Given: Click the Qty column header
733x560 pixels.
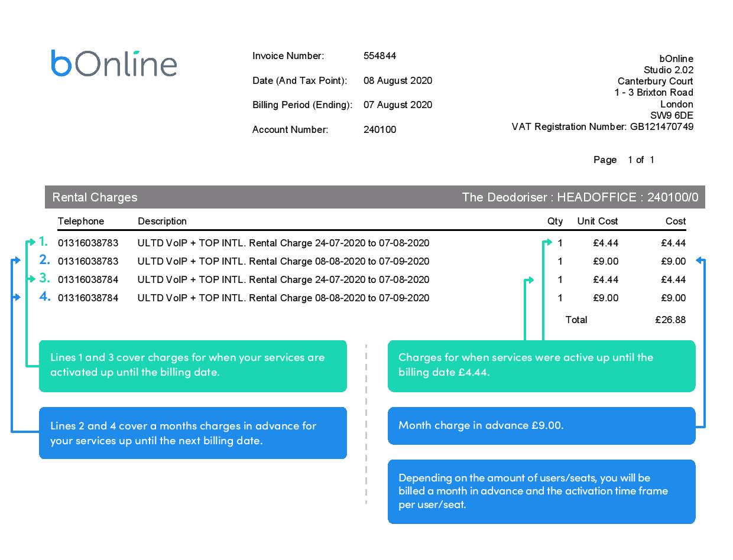Looking at the screenshot, I should click(x=555, y=222).
